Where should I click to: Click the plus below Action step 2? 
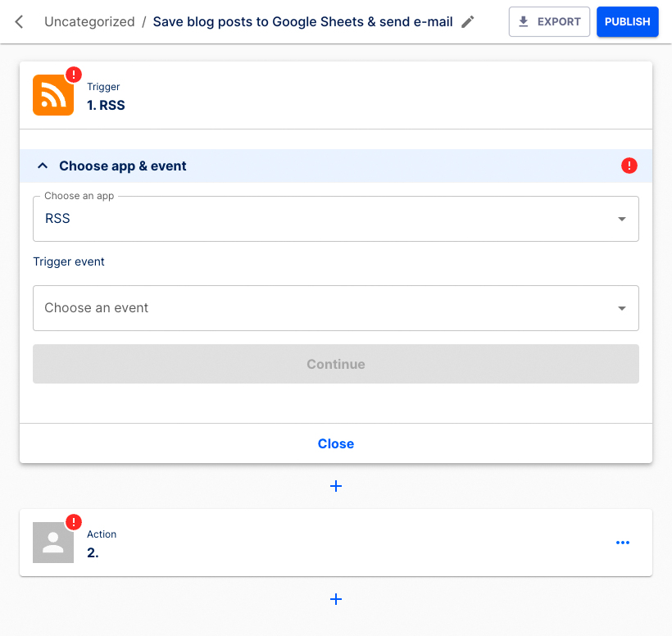point(336,599)
